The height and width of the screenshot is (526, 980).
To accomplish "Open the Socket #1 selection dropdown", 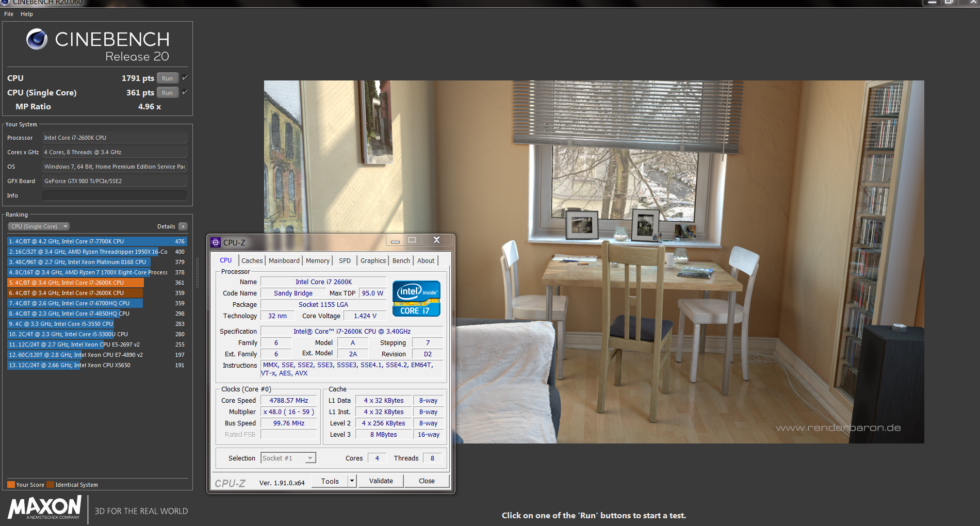I will coord(288,458).
